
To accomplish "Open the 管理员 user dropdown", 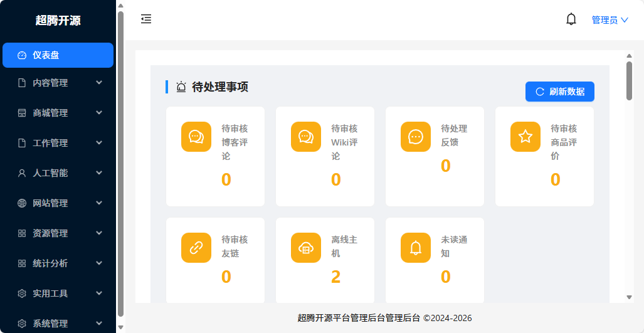I will 610,20.
